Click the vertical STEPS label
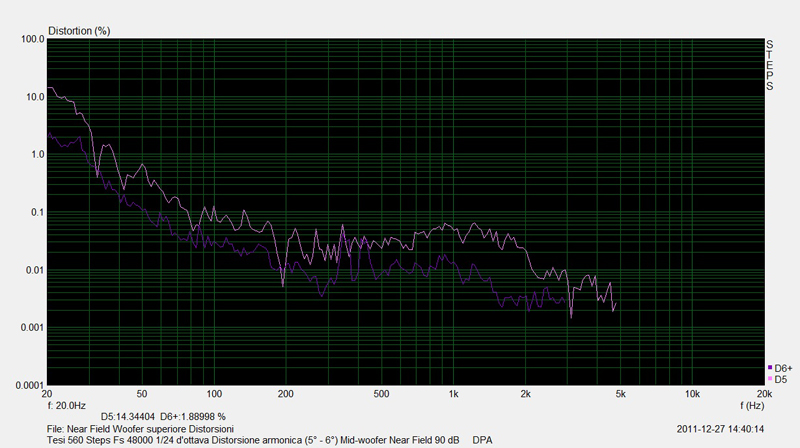This screenshot has height=448, width=800. 769,65
